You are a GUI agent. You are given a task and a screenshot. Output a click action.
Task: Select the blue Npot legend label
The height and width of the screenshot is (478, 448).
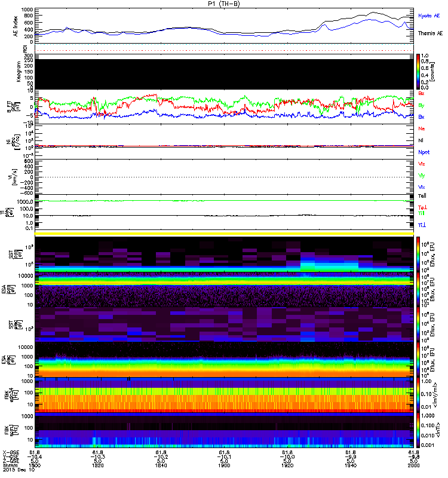(424, 152)
